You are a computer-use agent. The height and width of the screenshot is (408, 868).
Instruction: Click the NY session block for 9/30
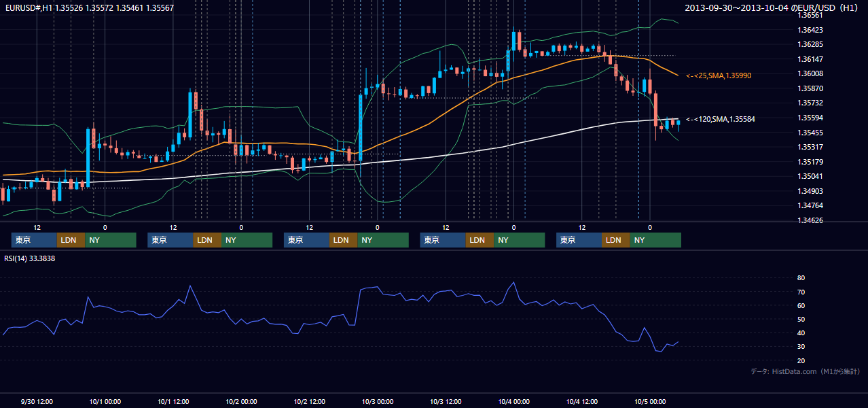click(111, 240)
